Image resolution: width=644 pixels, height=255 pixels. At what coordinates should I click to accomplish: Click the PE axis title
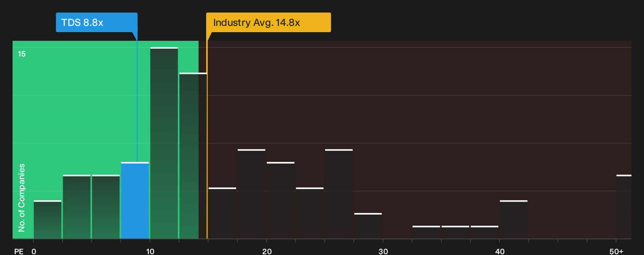click(x=19, y=251)
